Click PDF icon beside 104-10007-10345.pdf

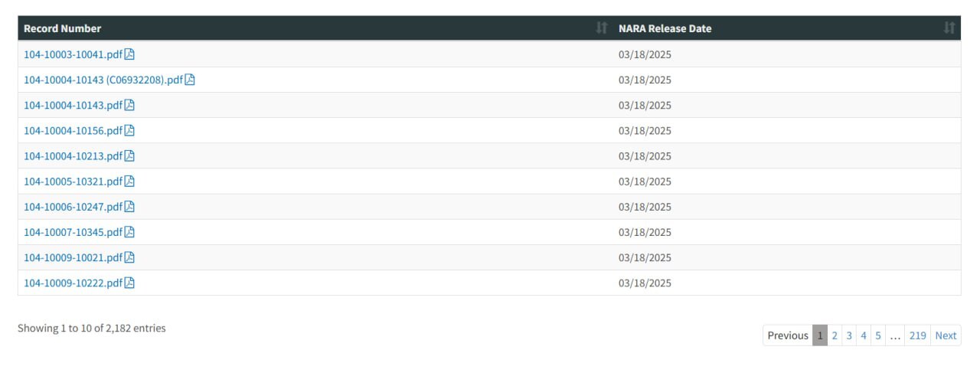pos(129,232)
